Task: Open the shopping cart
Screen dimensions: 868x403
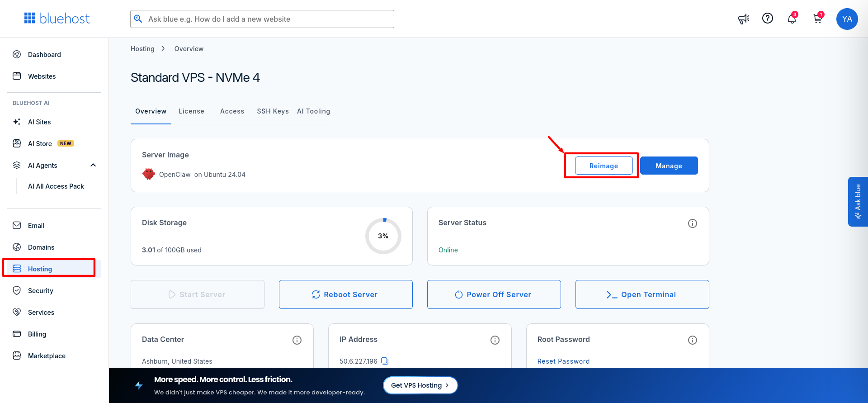Action: pos(818,19)
